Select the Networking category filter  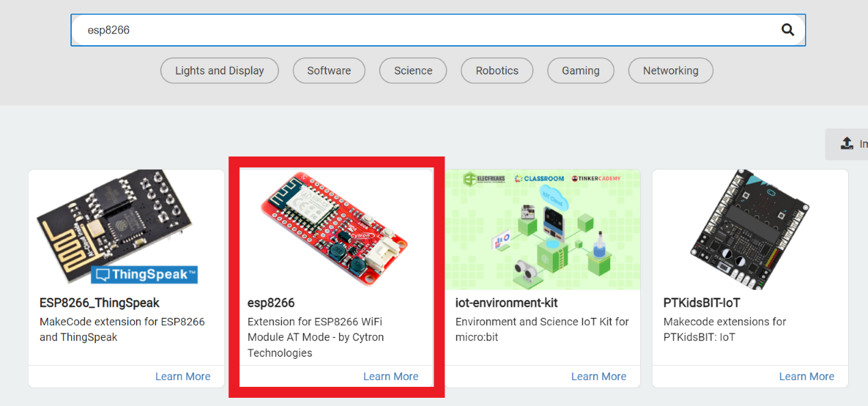click(670, 70)
